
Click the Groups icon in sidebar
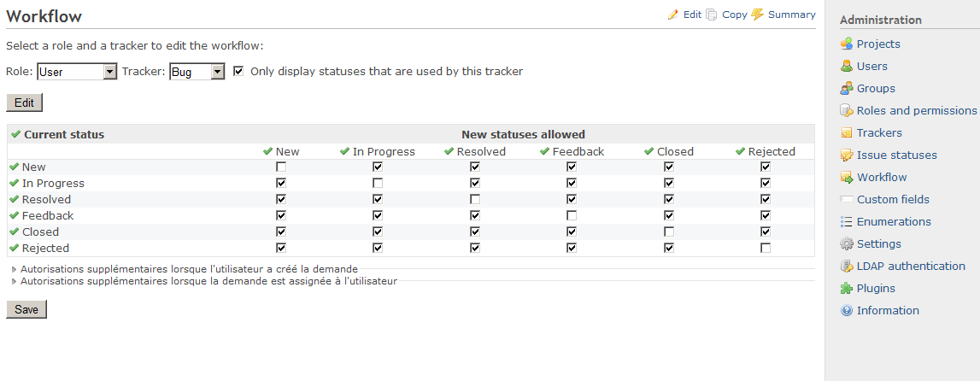(x=846, y=88)
